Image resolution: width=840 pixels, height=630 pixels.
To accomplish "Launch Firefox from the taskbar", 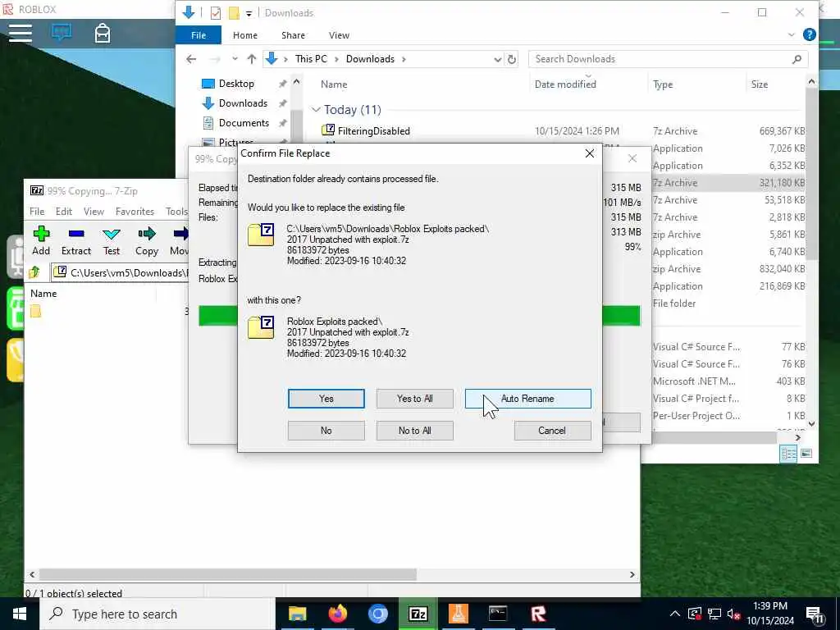I will [337, 614].
